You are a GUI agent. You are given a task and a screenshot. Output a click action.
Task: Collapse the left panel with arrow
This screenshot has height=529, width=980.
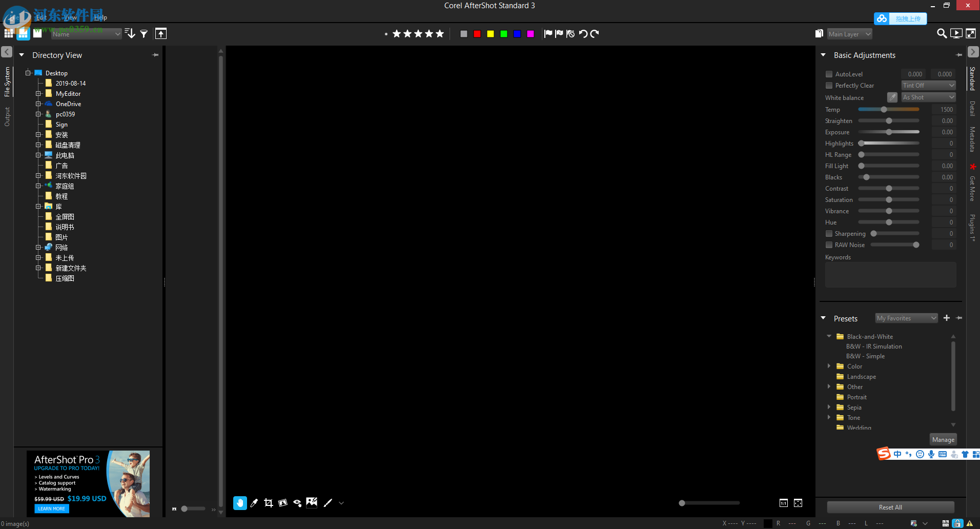tap(7, 52)
